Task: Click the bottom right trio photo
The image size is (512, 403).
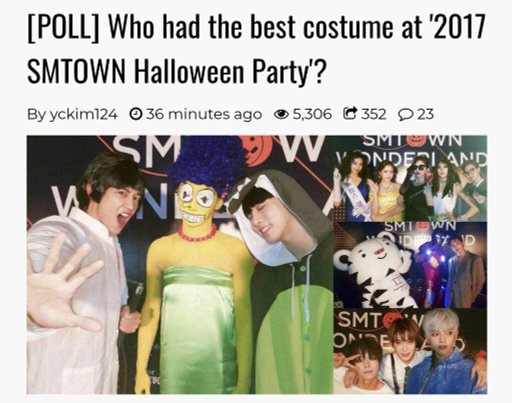Action: pos(410,351)
